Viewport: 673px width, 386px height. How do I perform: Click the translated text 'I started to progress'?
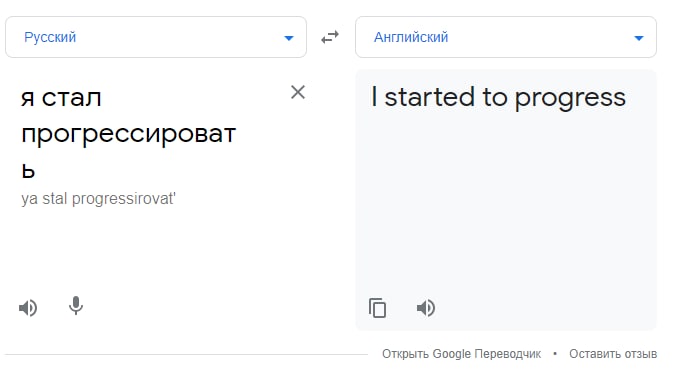tap(498, 98)
